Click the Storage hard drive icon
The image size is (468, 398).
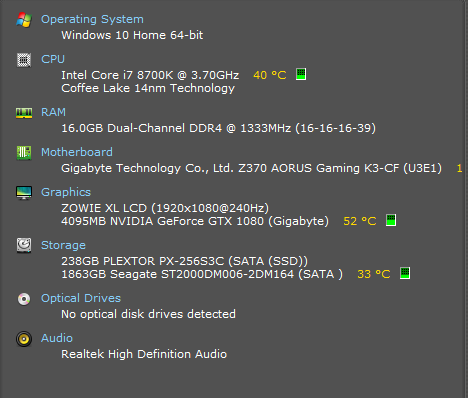24,245
